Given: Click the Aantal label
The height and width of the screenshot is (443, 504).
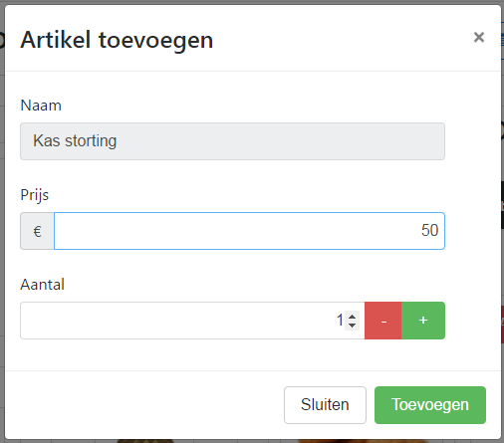Looking at the screenshot, I should (42, 285).
